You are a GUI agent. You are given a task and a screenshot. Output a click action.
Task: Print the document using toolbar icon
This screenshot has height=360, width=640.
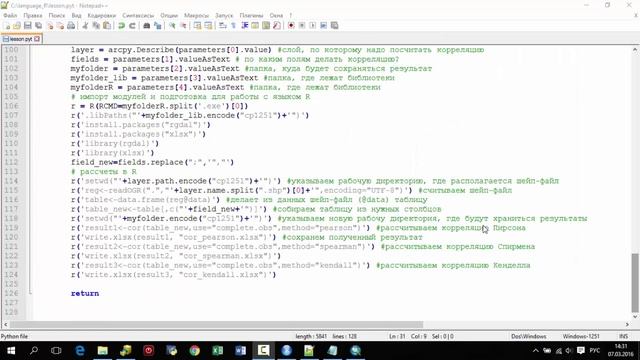pyautogui.click(x=71, y=26)
